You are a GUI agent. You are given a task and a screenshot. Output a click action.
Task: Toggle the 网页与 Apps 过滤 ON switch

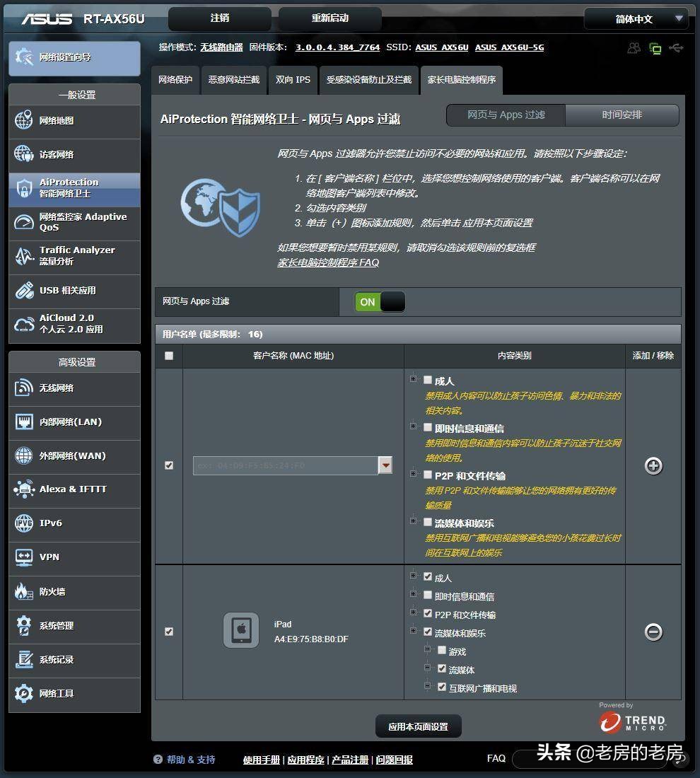(380, 302)
